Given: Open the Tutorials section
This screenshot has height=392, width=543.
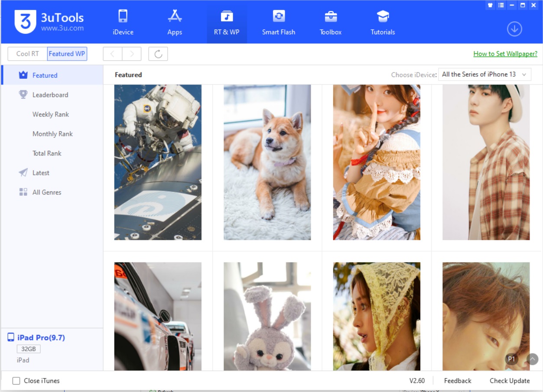Looking at the screenshot, I should 383,23.
